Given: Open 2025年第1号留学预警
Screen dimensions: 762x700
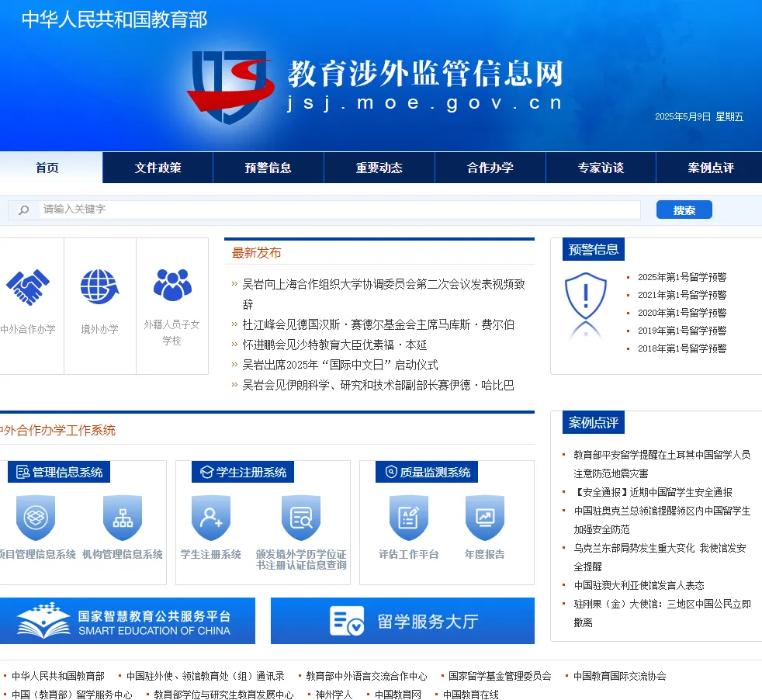Looking at the screenshot, I should coord(682,277).
